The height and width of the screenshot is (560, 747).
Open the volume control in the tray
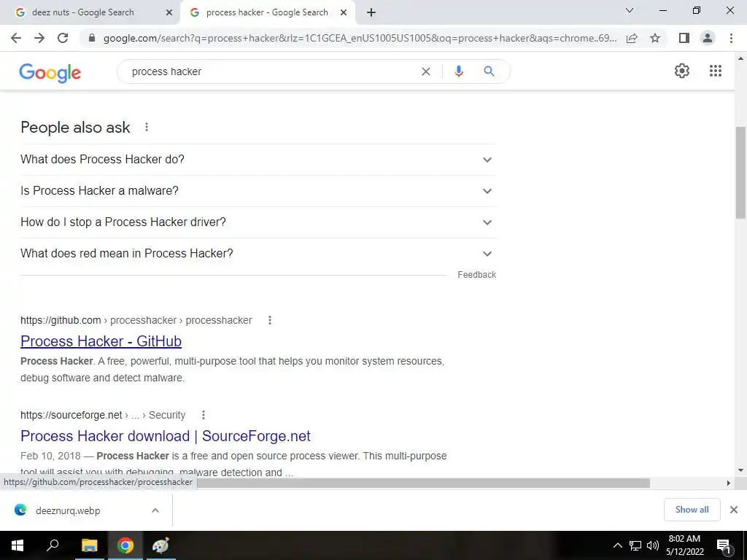click(653, 545)
